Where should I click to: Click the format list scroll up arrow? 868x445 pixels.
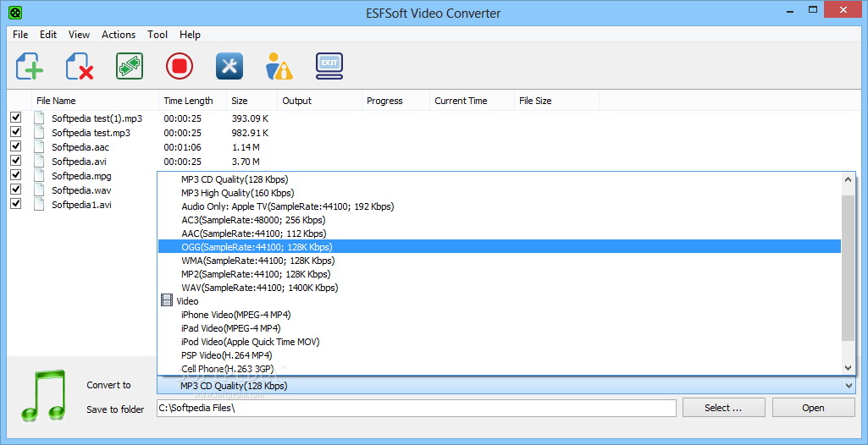tap(848, 179)
